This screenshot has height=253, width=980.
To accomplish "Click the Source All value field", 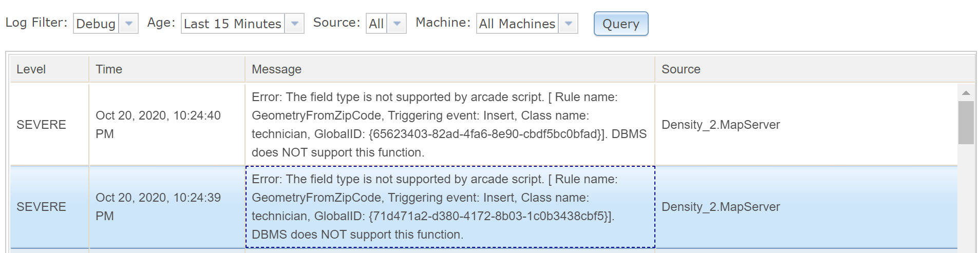I will (376, 24).
